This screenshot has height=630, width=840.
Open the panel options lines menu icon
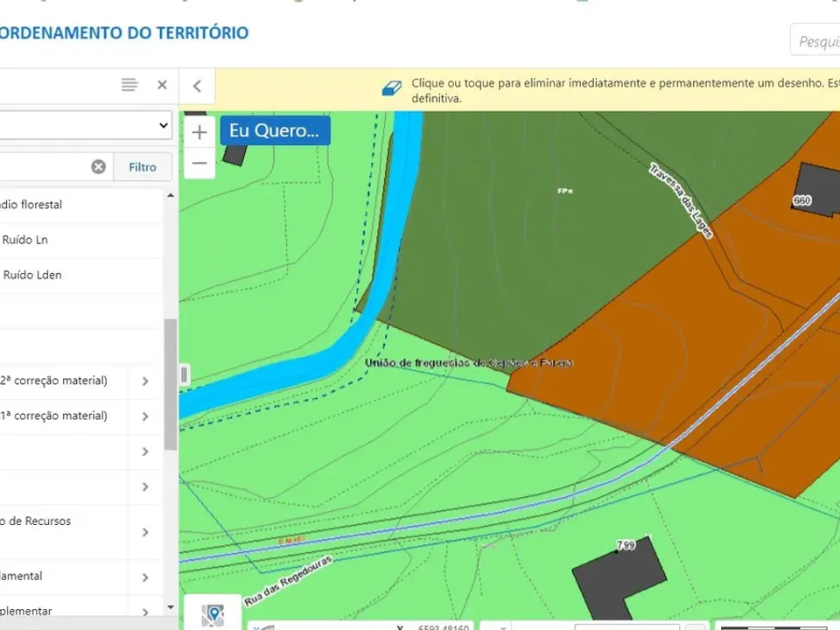coord(129,85)
